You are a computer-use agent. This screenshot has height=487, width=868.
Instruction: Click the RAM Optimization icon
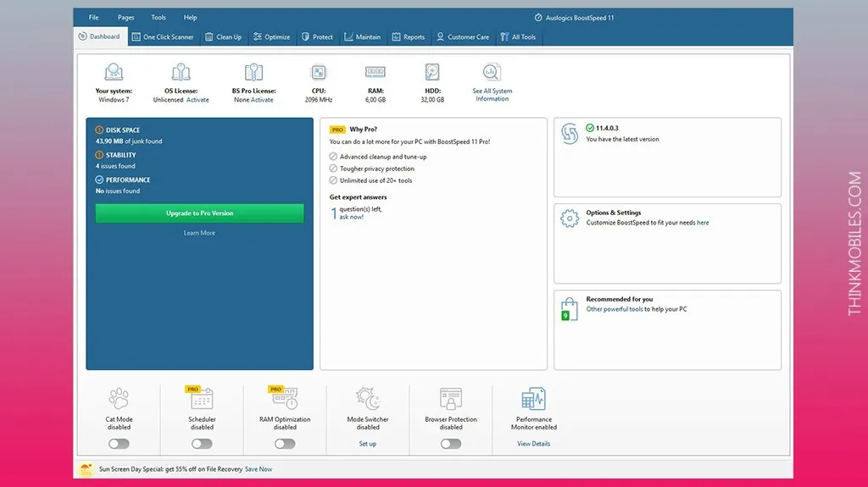click(285, 399)
